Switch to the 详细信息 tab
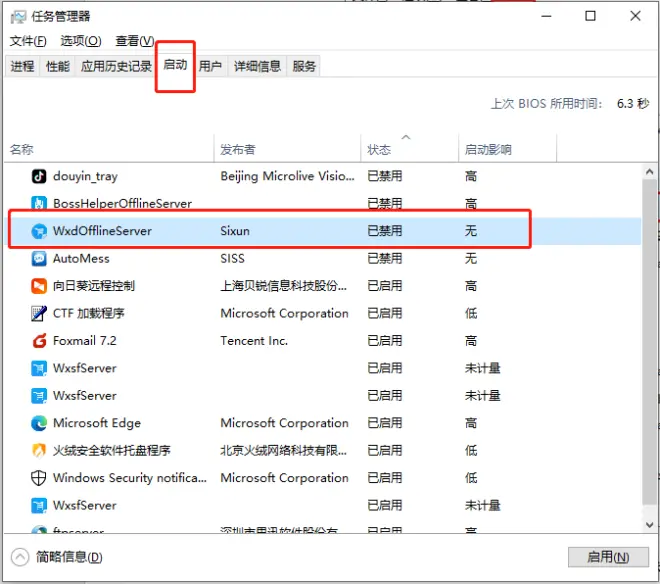Viewport: 660px width, 584px height. point(257,66)
